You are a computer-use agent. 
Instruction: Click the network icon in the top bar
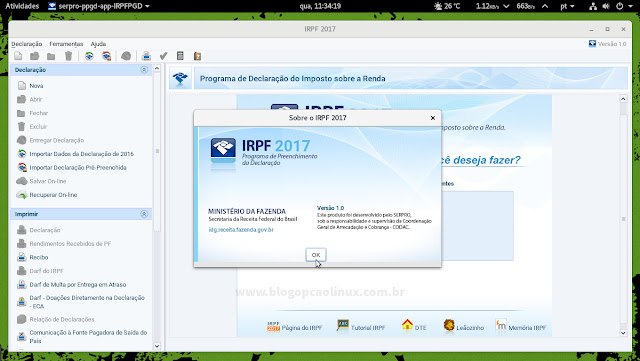pos(593,6)
